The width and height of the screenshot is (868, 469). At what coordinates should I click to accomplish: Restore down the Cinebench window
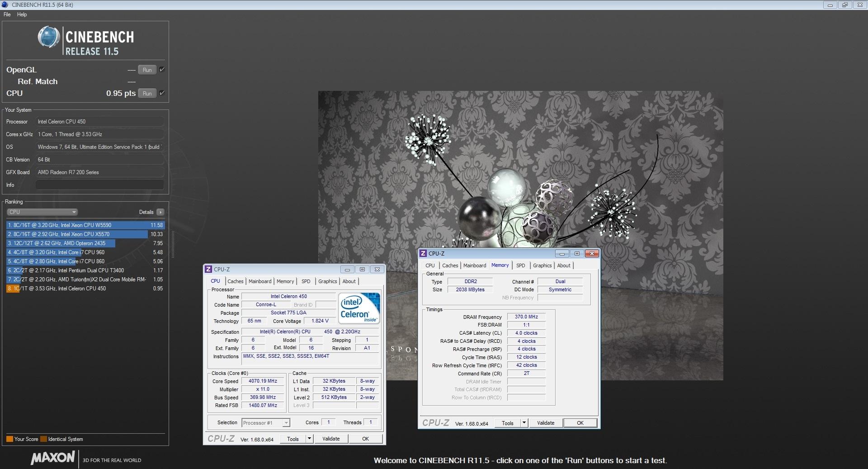point(844,5)
